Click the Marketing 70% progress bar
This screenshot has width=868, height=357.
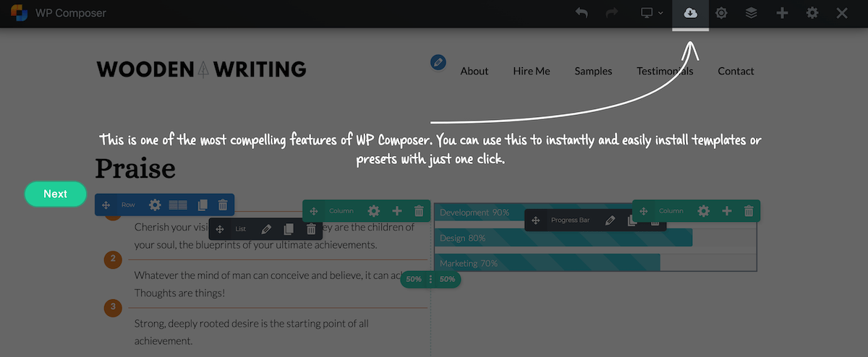pos(548,263)
